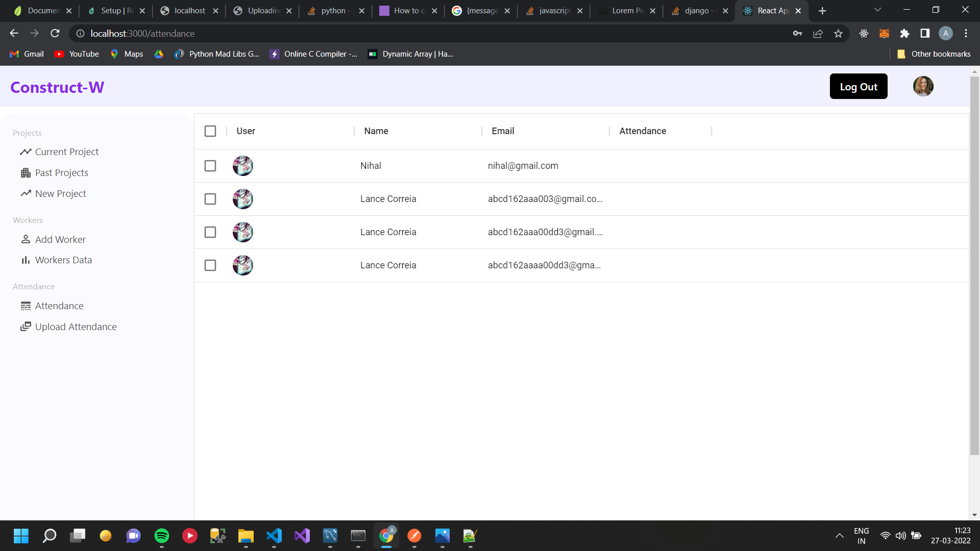Launch Spotify from the taskbar
This screenshot has width=980, height=551.
coord(161,536)
